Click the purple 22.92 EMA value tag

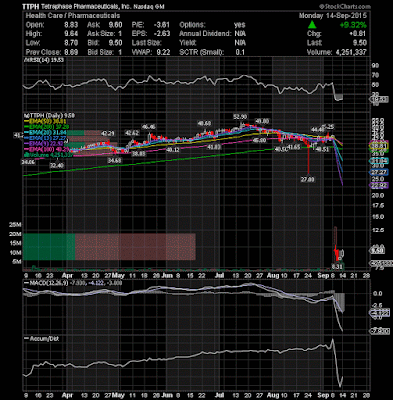pos(378,185)
